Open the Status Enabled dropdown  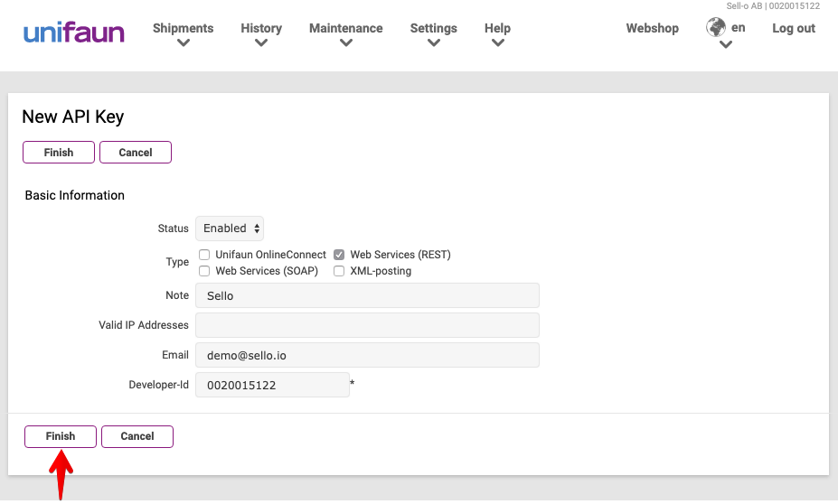[230, 229]
